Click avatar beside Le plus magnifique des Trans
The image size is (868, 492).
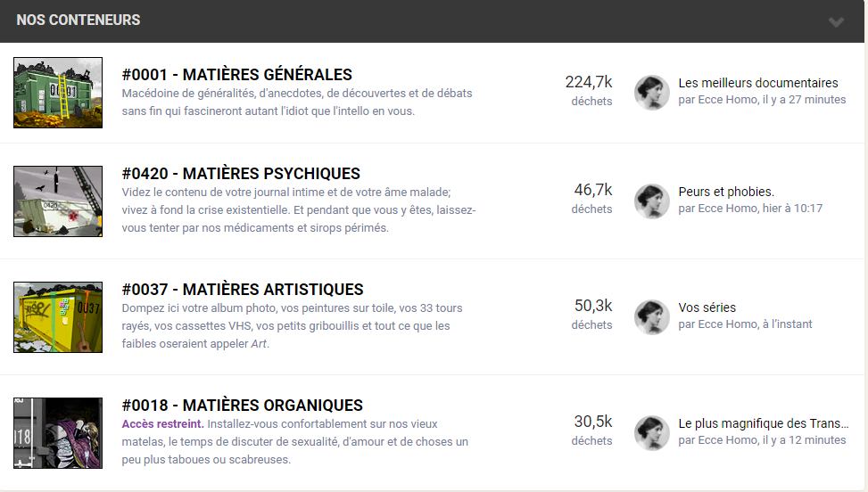point(651,433)
